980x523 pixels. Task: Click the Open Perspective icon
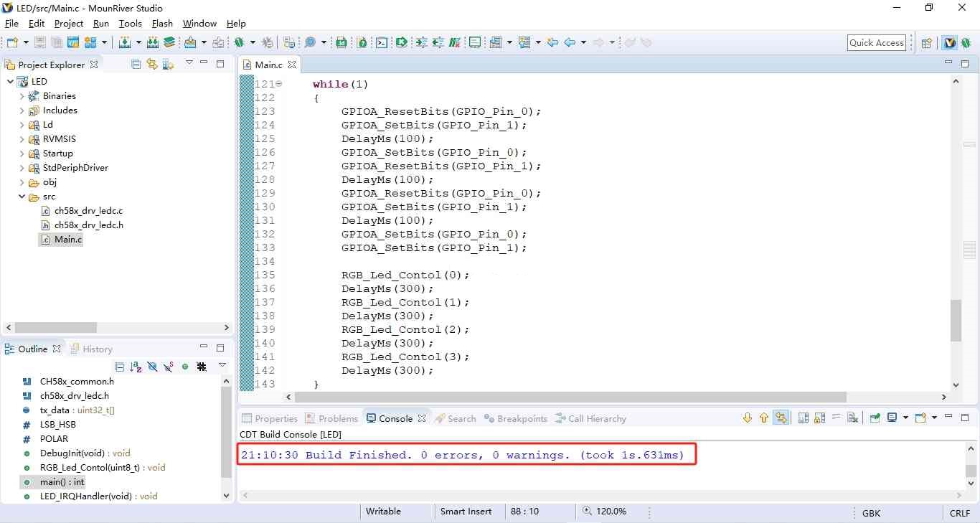pyautogui.click(x=926, y=43)
